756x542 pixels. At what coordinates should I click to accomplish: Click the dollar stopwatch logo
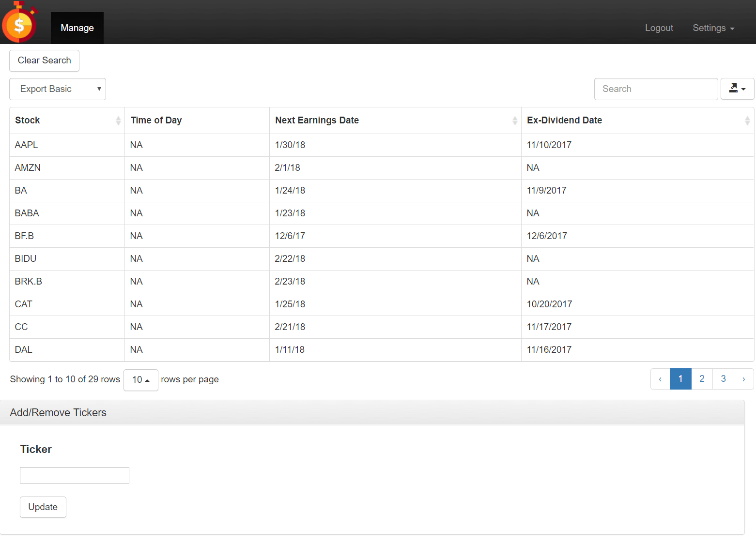point(19,22)
